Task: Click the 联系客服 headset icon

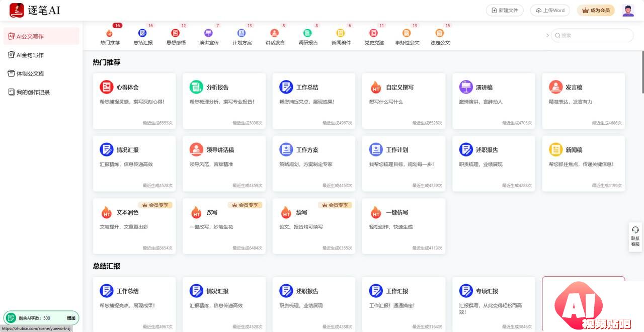Action: 635,230
